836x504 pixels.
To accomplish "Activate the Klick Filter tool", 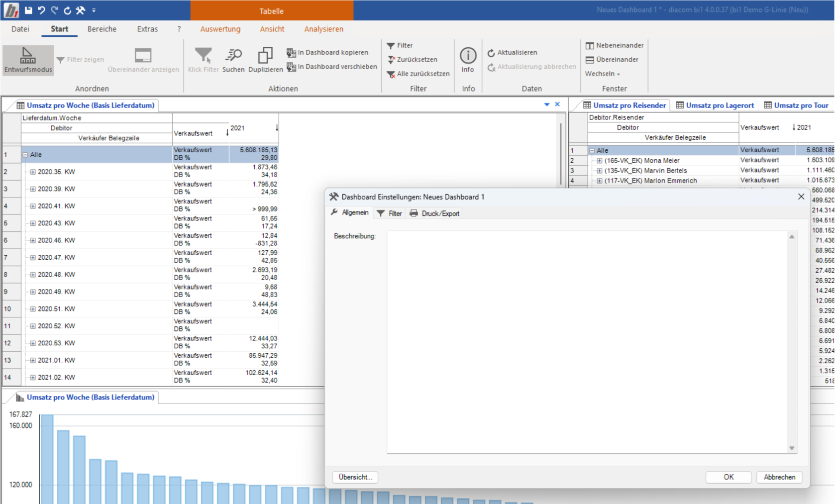I will tap(203, 60).
